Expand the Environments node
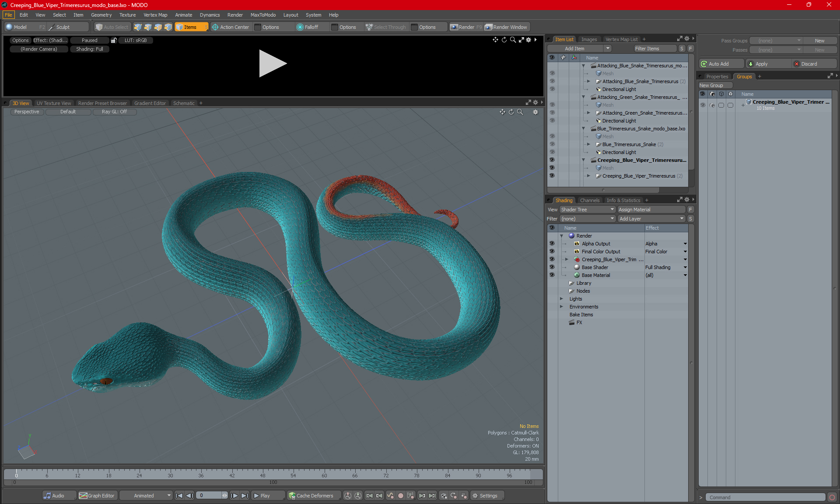This screenshot has height=504, width=840. click(x=562, y=307)
